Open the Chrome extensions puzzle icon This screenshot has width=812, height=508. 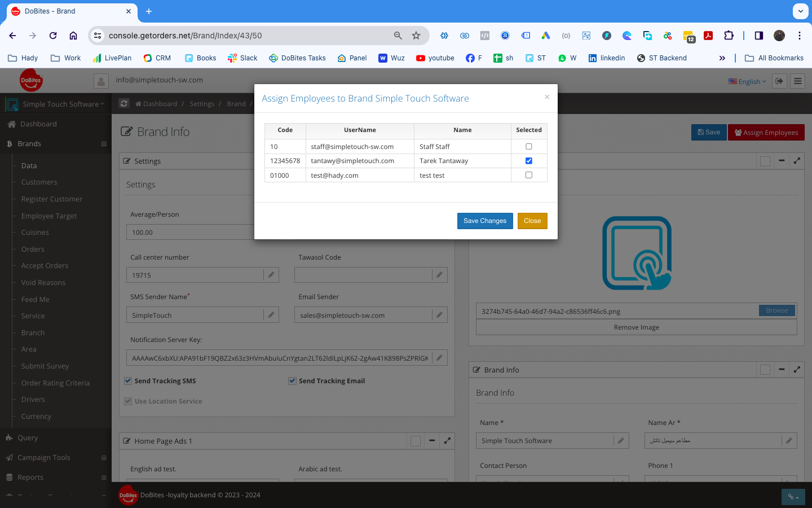tap(729, 36)
